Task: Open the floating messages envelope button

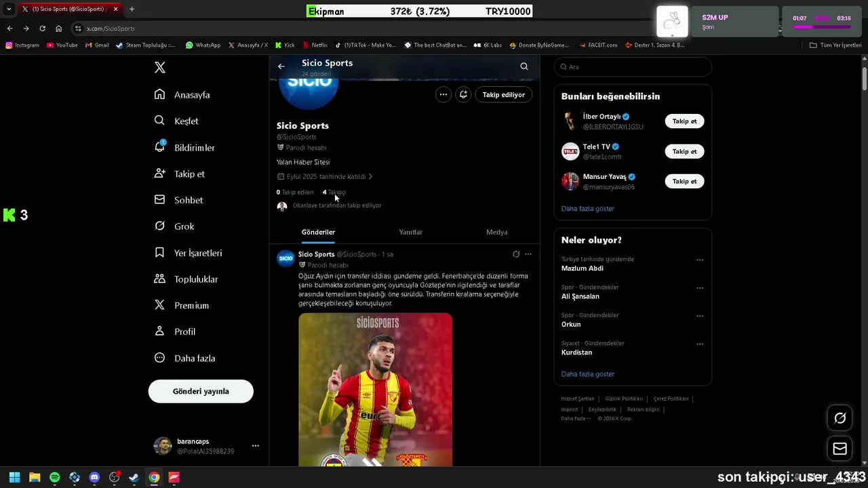Action: click(x=840, y=449)
